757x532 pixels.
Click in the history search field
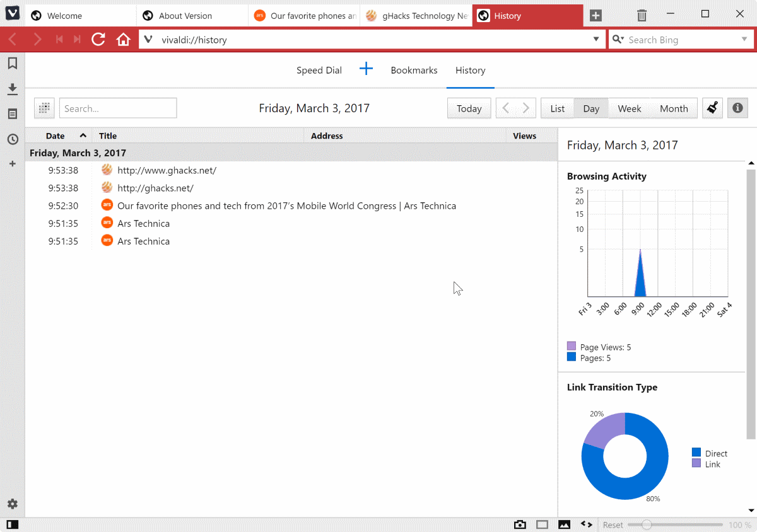(x=118, y=108)
